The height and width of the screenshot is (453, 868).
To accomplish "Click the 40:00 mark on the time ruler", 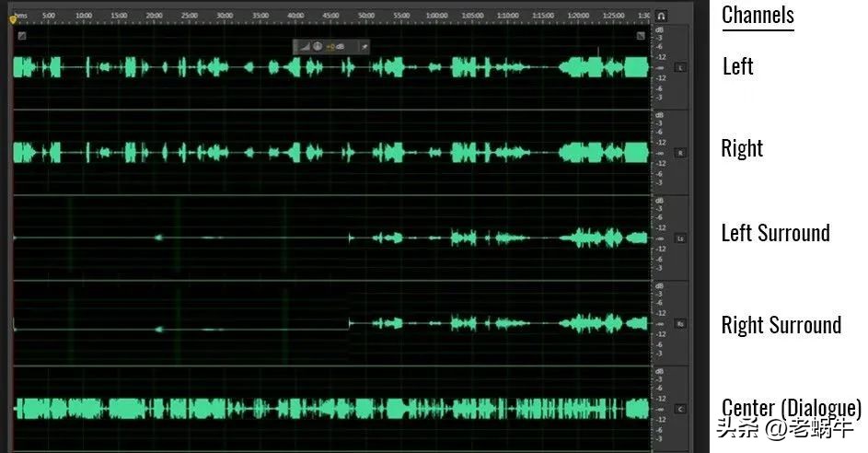I will [x=295, y=16].
